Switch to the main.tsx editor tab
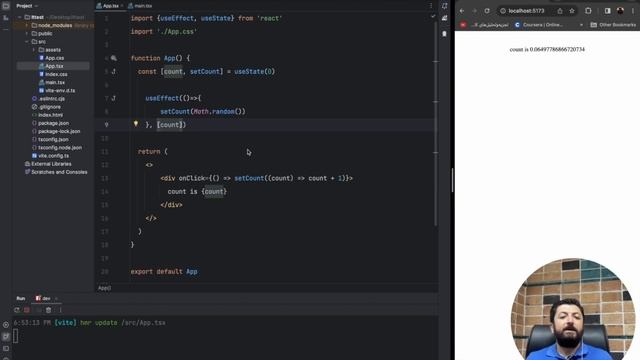 point(140,6)
